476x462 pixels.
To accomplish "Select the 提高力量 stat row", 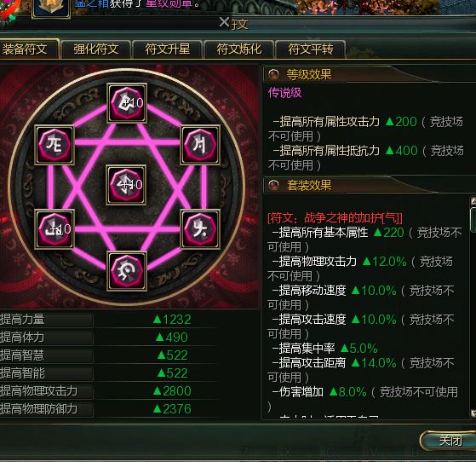I will [109, 320].
